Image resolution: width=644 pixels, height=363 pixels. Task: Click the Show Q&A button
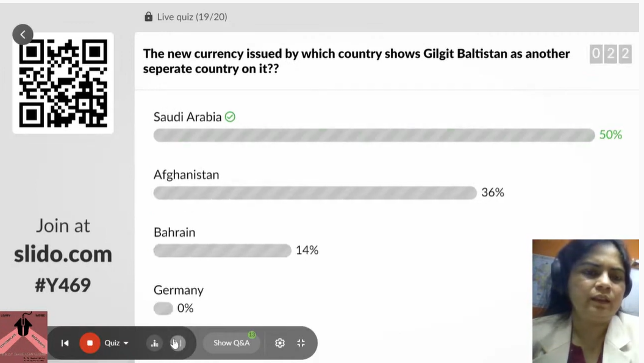[231, 343]
